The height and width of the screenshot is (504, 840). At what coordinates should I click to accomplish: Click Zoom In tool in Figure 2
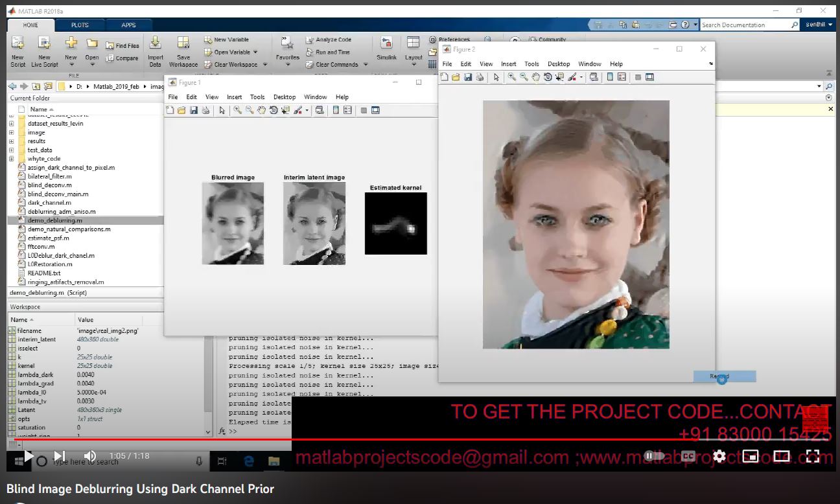pyautogui.click(x=512, y=77)
